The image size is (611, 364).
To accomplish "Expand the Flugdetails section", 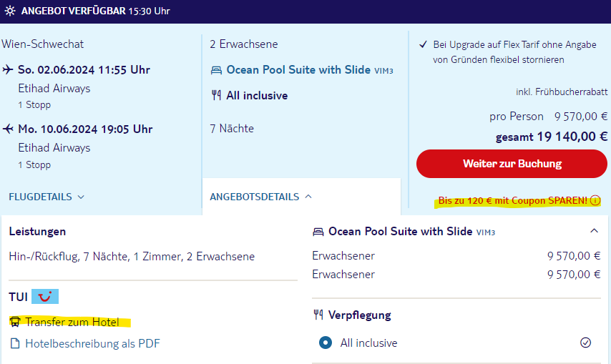I will 47,197.
